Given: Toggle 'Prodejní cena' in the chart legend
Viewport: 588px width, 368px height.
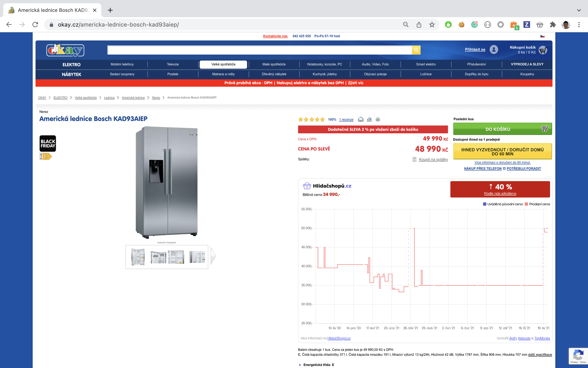Looking at the screenshot, I should (539, 204).
